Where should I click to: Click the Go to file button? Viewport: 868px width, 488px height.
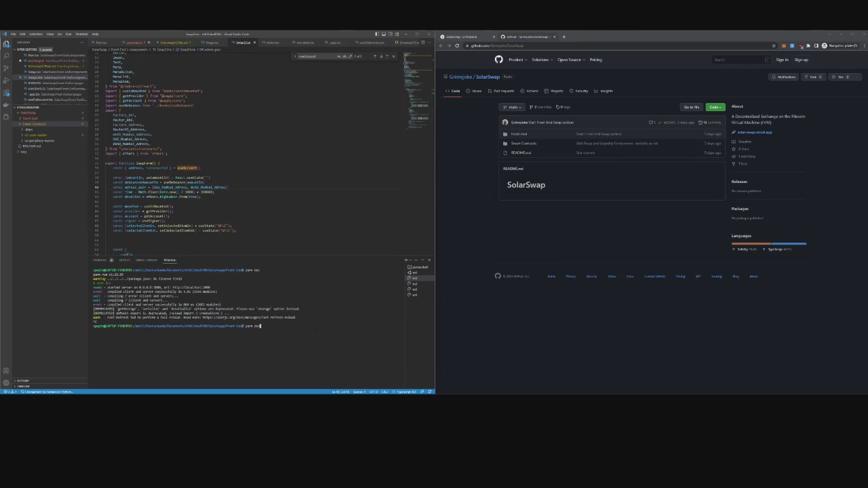[691, 107]
